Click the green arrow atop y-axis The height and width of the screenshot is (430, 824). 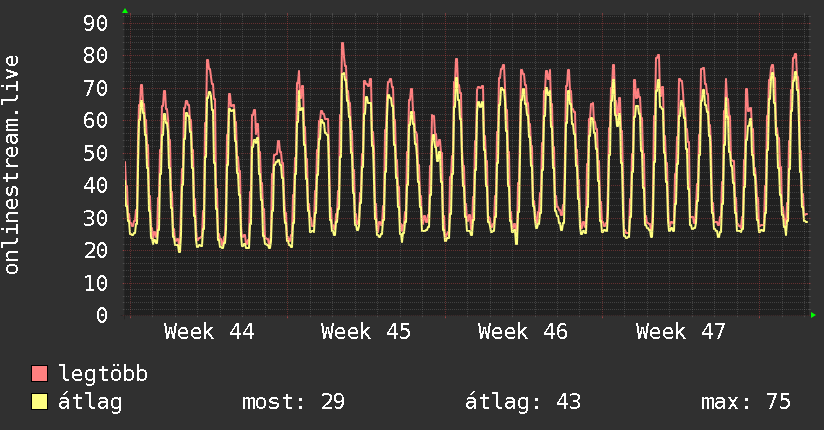[x=125, y=11]
